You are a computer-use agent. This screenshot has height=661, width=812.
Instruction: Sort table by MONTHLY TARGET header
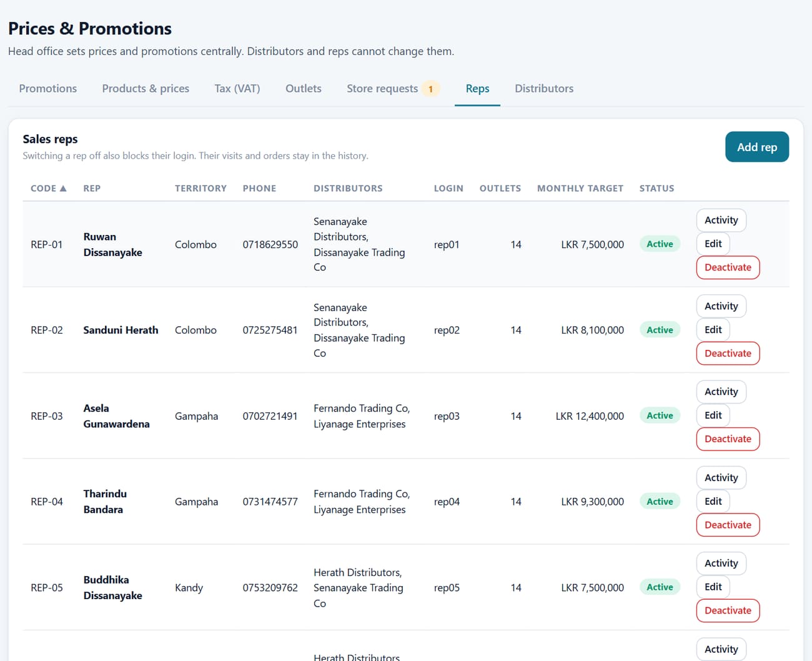(580, 188)
